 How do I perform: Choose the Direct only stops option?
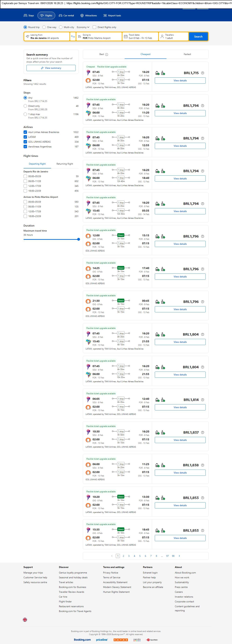(x=25, y=106)
